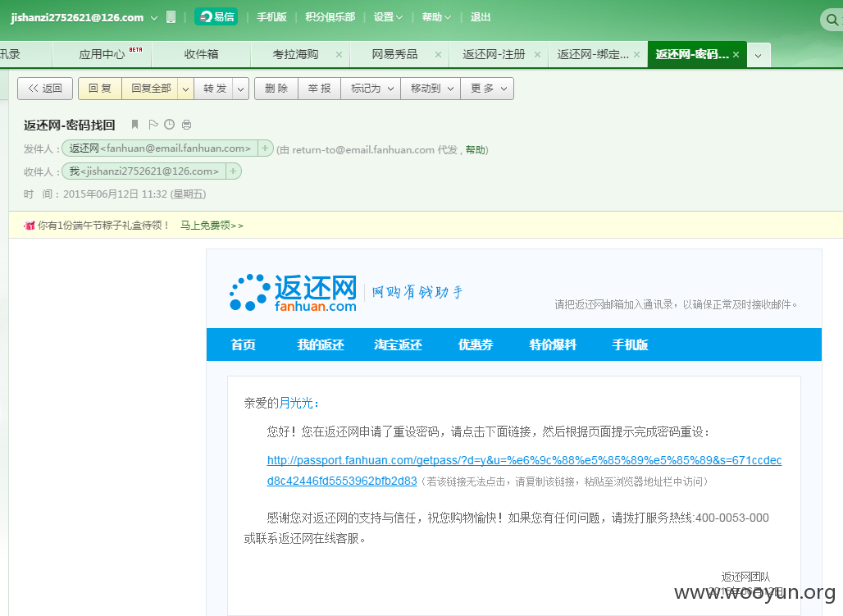Expand the 转发 dropdown arrow

click(x=241, y=89)
